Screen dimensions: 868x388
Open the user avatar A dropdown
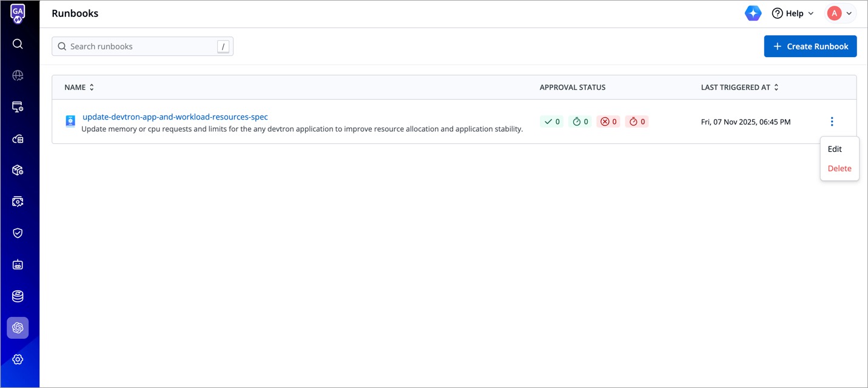click(x=841, y=13)
